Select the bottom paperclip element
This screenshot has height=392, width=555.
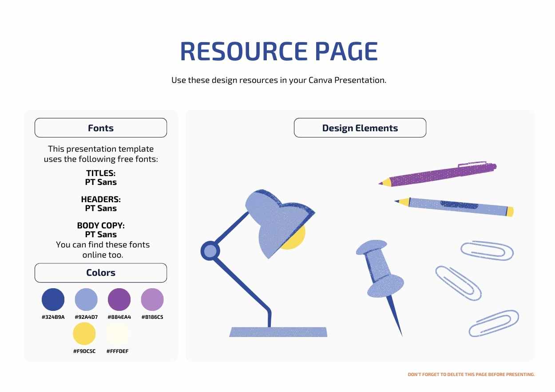click(494, 323)
